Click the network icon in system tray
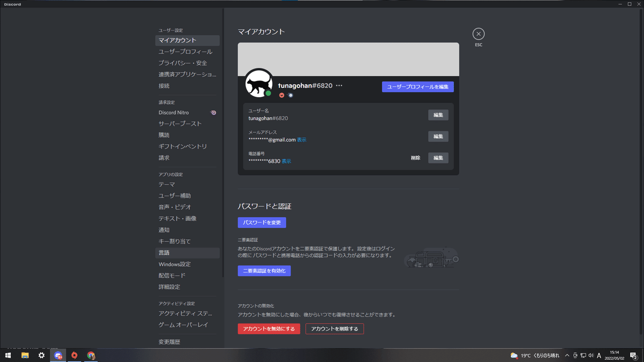The height and width of the screenshot is (362, 644). coord(583,355)
